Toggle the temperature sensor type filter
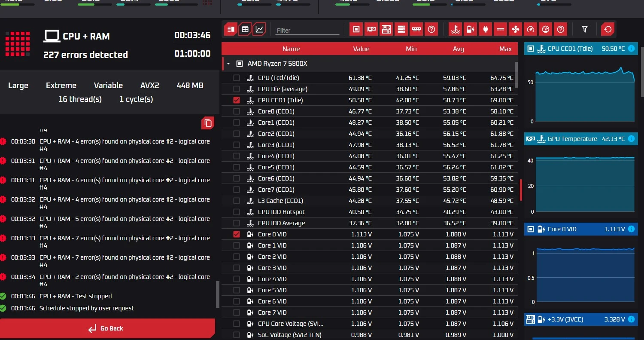This screenshot has width=644, height=340. click(x=456, y=29)
